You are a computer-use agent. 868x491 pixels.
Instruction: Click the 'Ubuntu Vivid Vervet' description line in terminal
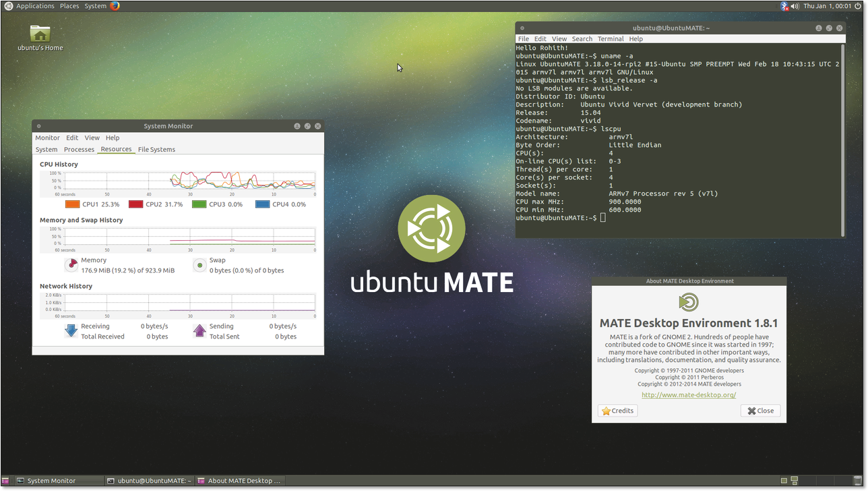point(629,105)
